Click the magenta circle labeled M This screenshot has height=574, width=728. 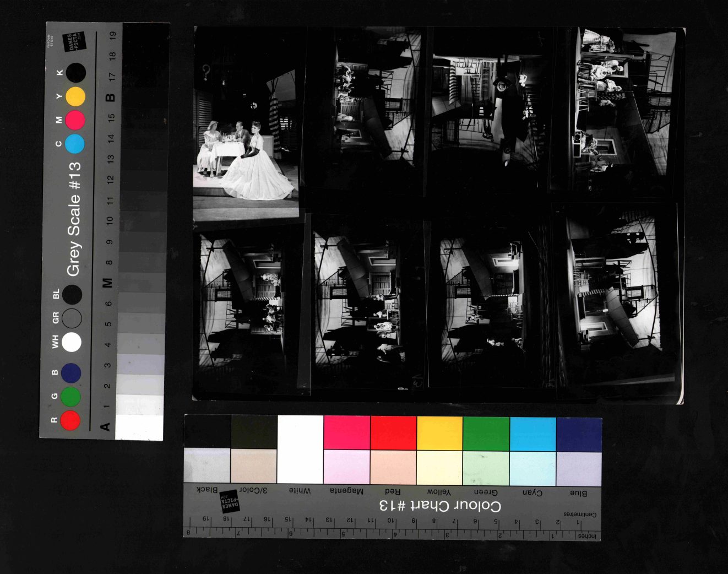pyautogui.click(x=75, y=120)
